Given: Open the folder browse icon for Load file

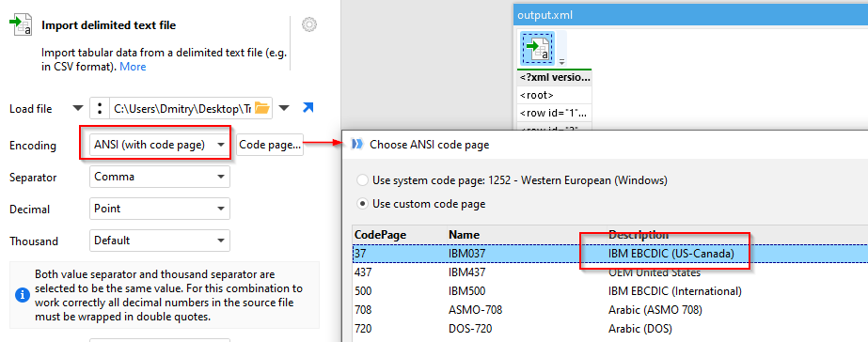Looking at the screenshot, I should (x=261, y=108).
